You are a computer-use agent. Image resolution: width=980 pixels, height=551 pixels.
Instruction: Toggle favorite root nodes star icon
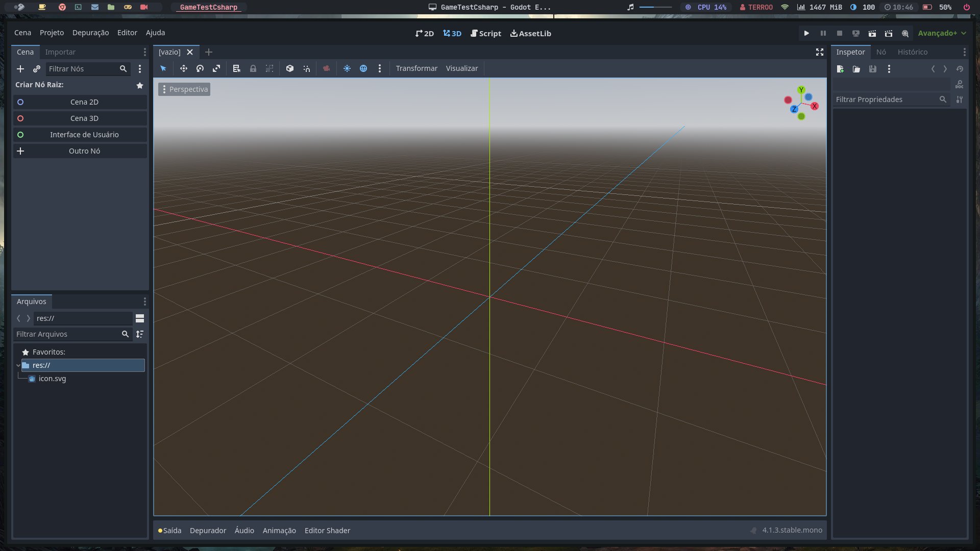(140, 85)
